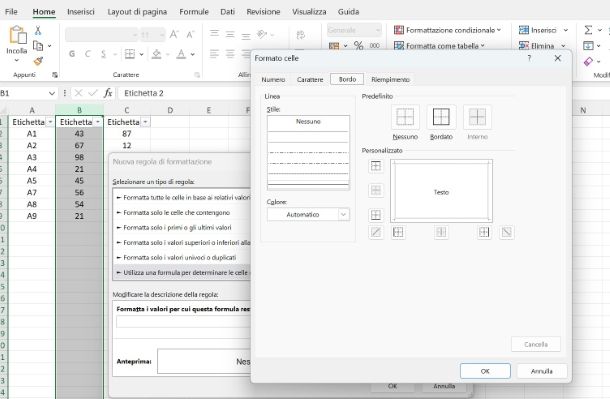Click the ribbon borders icon
Image resolution: width=610 pixels, height=399 pixels.
(x=130, y=54)
